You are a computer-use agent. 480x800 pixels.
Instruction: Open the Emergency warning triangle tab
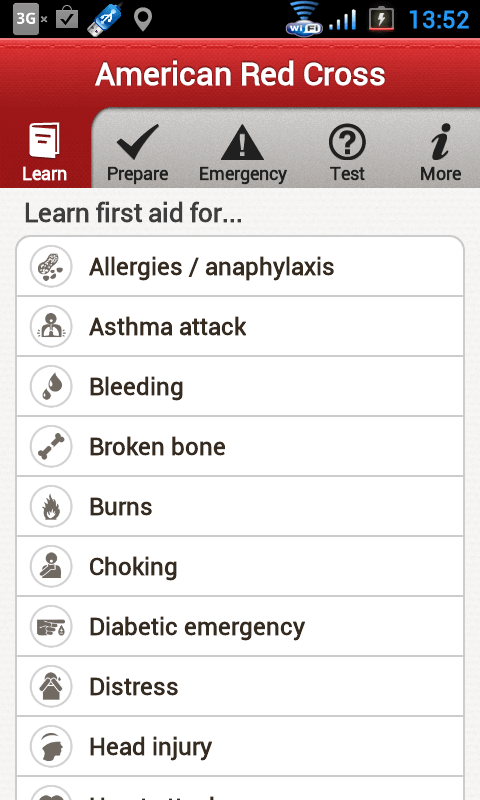pos(242,152)
